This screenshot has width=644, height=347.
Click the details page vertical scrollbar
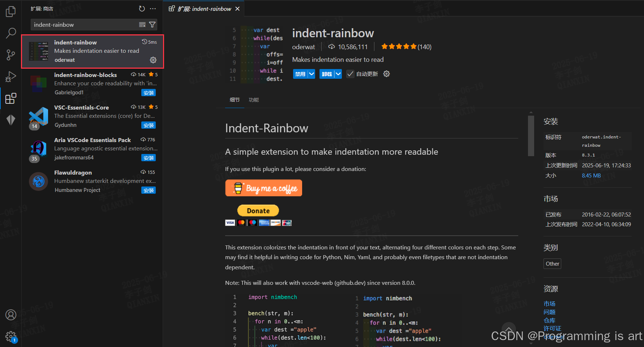pyautogui.click(x=531, y=136)
